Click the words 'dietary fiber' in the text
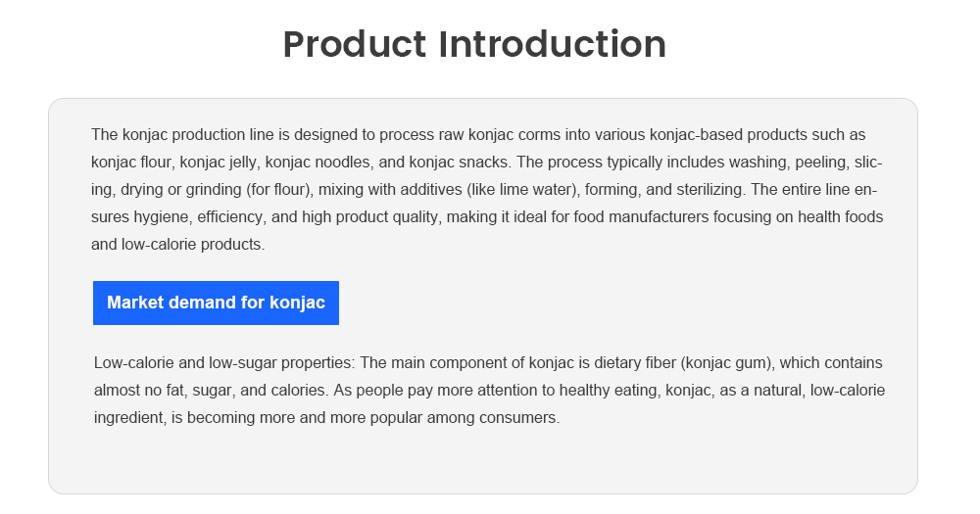The width and height of the screenshot is (980, 514). [635, 363]
